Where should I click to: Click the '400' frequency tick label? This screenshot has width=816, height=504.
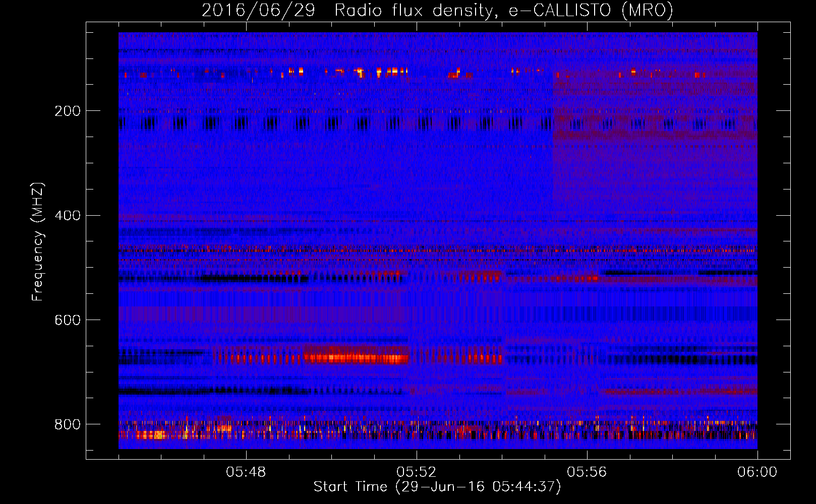point(68,216)
